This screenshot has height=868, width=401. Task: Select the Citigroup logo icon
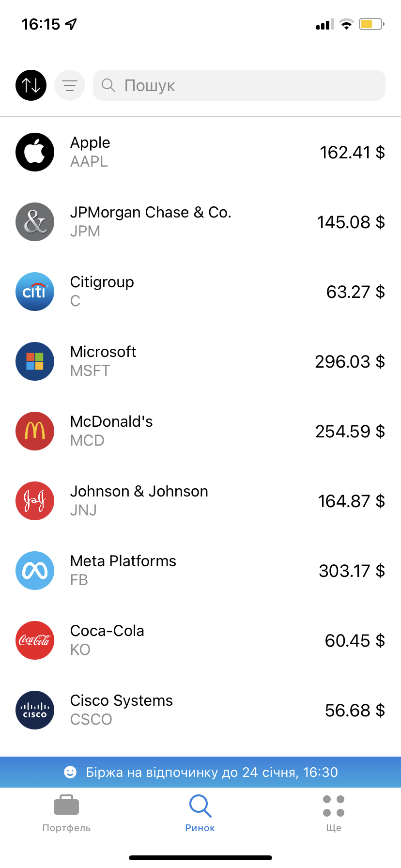click(35, 292)
